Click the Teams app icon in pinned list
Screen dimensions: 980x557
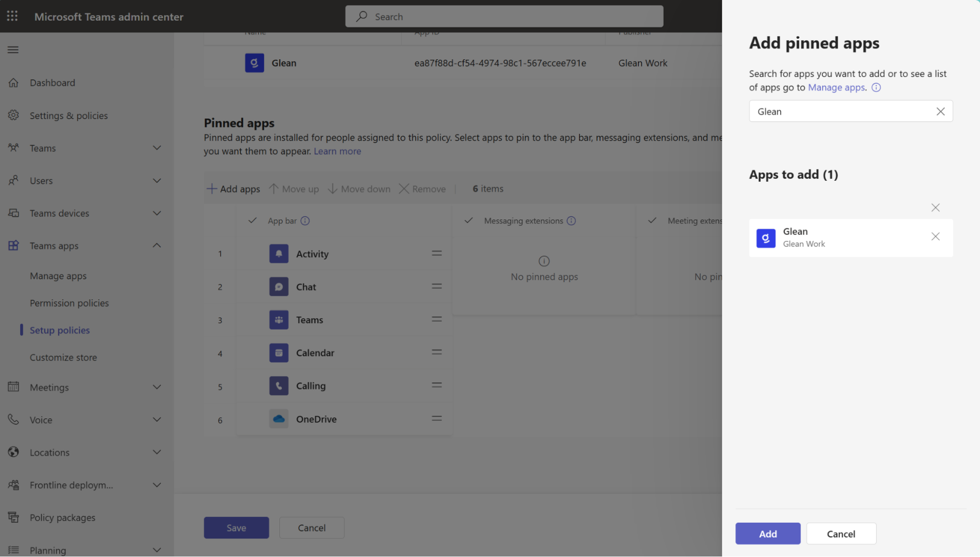279,320
